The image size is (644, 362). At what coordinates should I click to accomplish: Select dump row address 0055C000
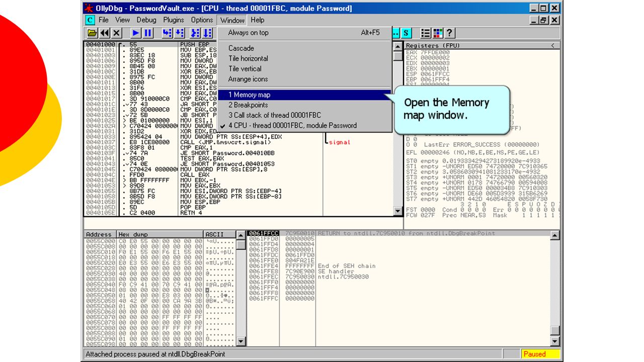tap(101, 242)
